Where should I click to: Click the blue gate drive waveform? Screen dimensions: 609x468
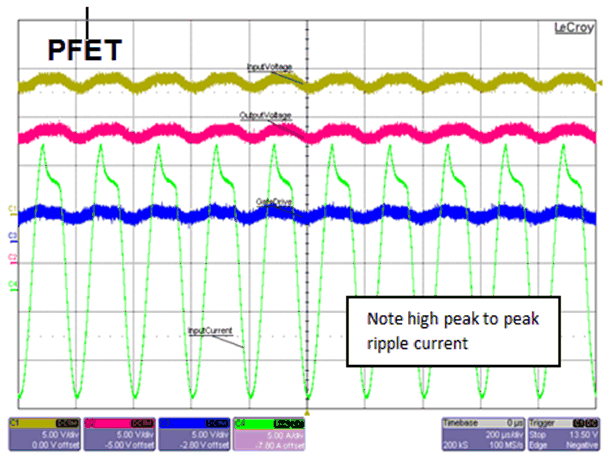(x=150, y=215)
